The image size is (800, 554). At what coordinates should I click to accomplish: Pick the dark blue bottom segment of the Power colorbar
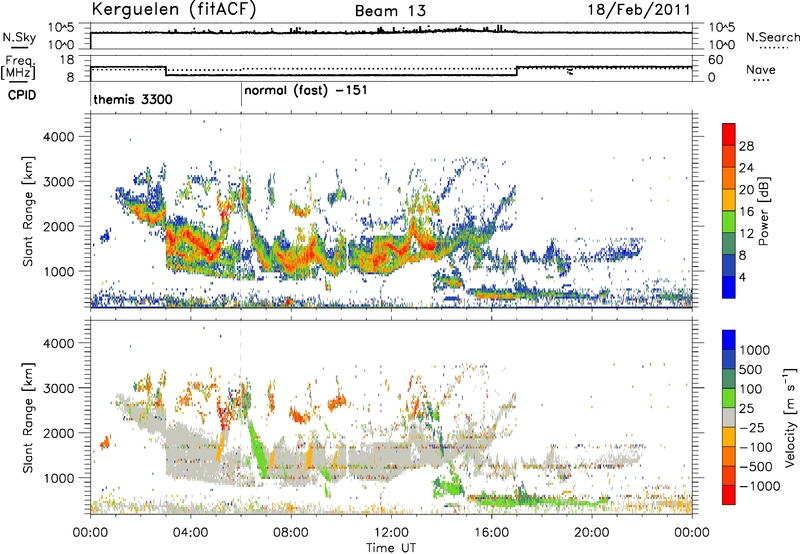(729, 288)
